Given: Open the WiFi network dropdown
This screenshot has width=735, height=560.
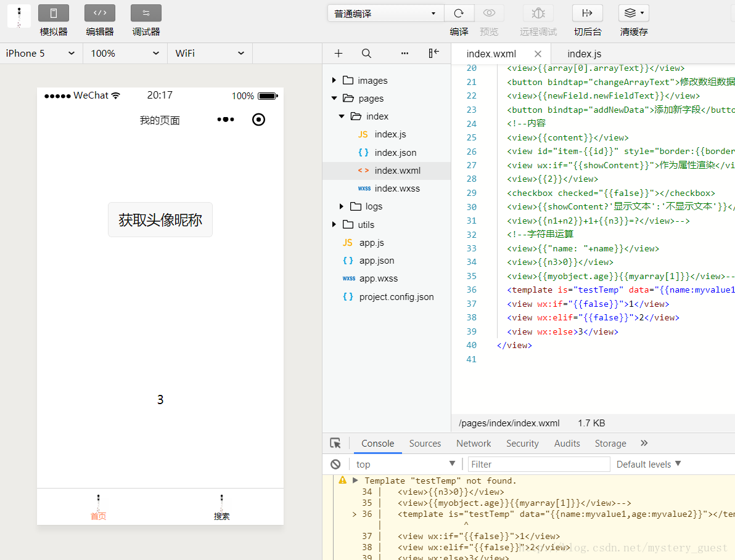Looking at the screenshot, I should (210, 54).
